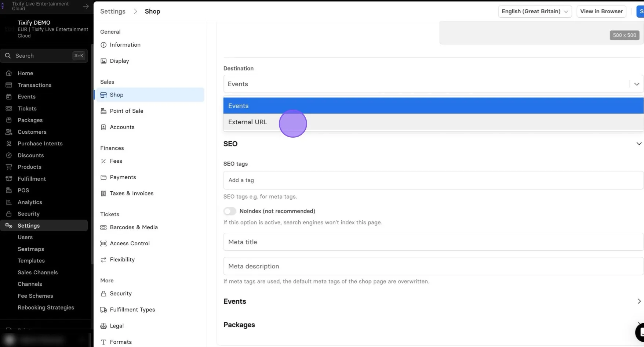Click the Packages icon in the main sidebar
The height and width of the screenshot is (347, 644).
[9, 120]
